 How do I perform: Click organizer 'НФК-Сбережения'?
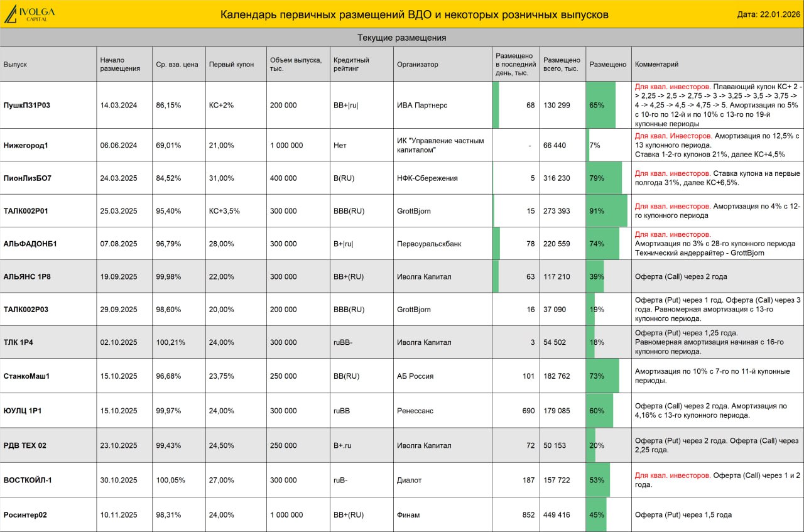[x=427, y=178]
